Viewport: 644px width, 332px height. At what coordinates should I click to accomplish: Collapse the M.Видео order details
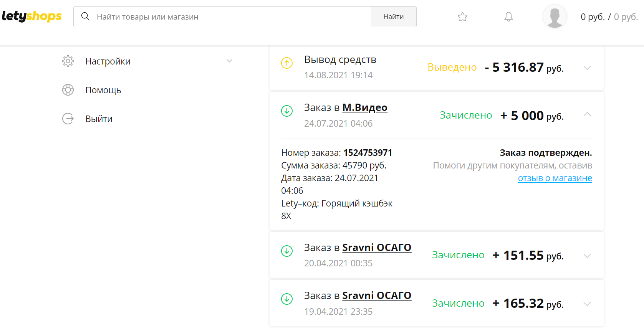point(587,114)
